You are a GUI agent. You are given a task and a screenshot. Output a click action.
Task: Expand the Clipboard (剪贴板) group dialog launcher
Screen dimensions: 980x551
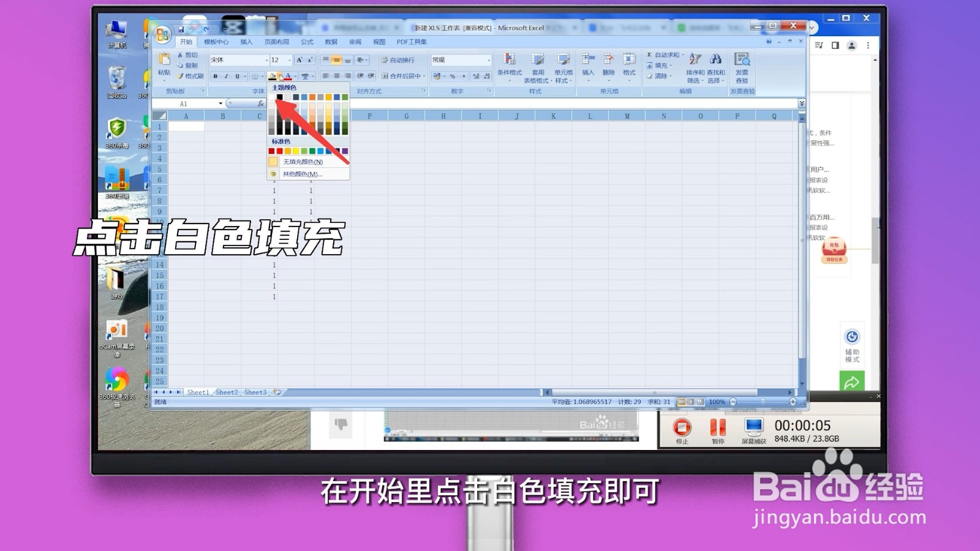click(203, 91)
